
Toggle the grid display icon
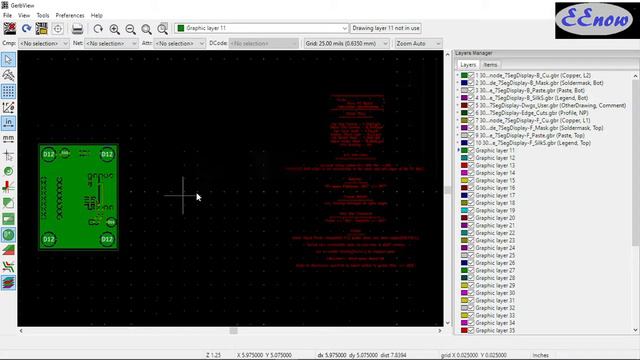click(x=8, y=91)
